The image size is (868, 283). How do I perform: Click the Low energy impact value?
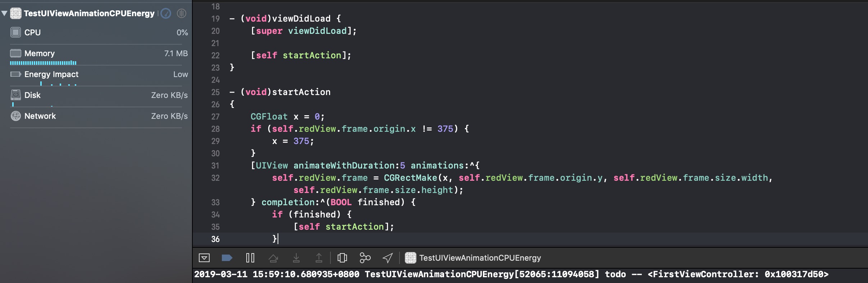(x=181, y=74)
